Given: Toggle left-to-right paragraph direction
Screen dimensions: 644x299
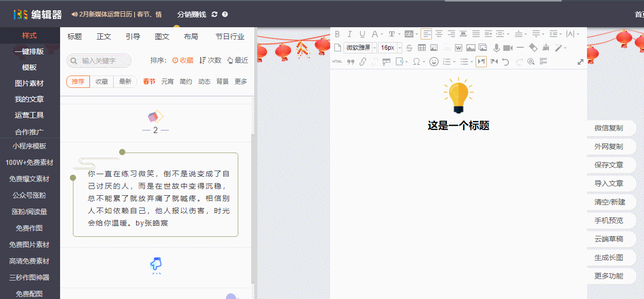Looking at the screenshot, I should tap(481, 62).
